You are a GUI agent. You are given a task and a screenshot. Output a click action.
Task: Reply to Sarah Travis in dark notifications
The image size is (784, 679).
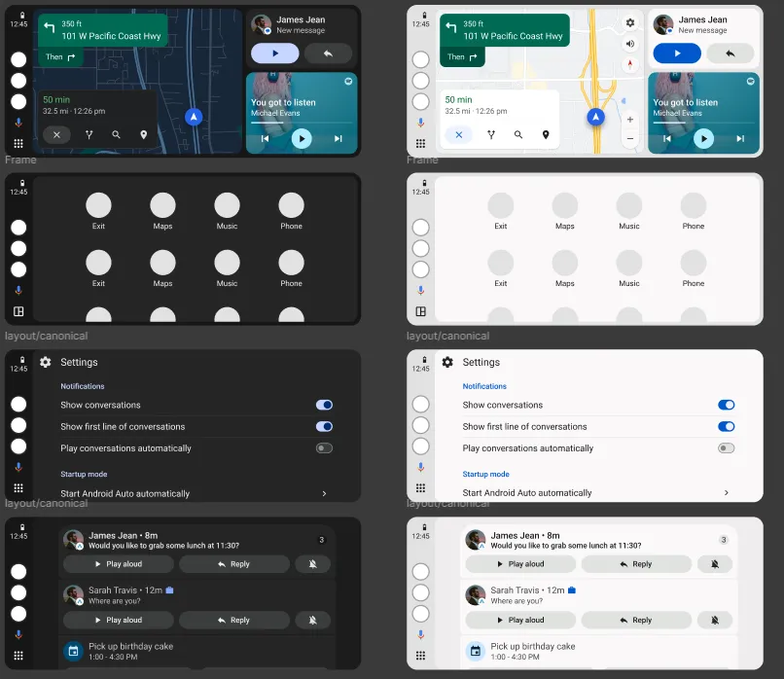[234, 620]
